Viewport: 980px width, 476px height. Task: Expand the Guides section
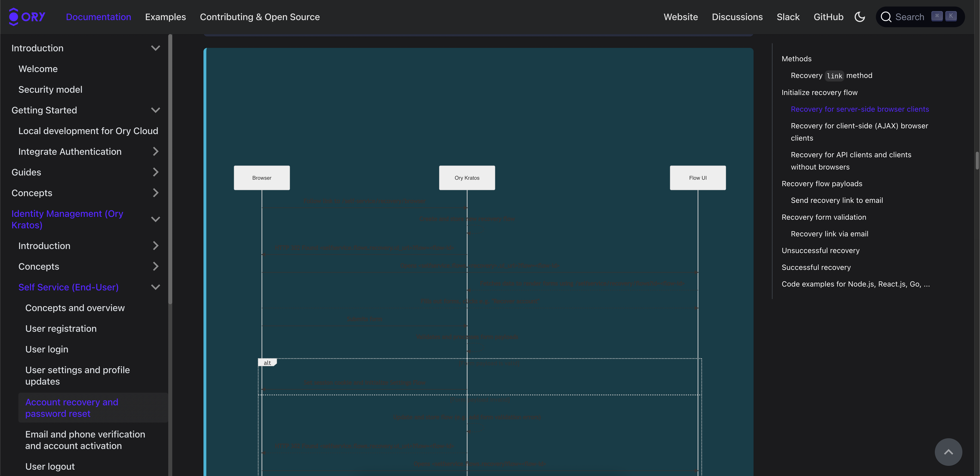click(x=156, y=172)
